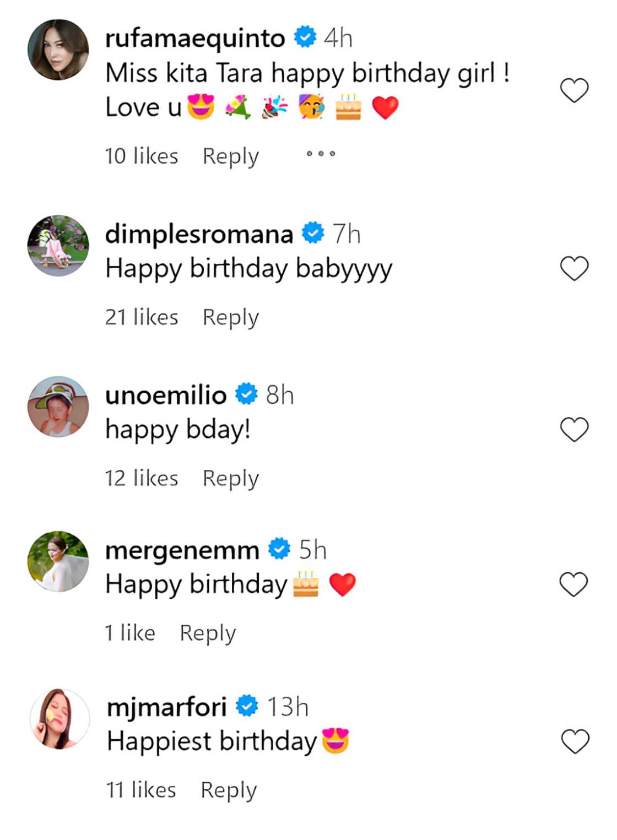View the 12 likes on unoemilio's comment

[142, 479]
